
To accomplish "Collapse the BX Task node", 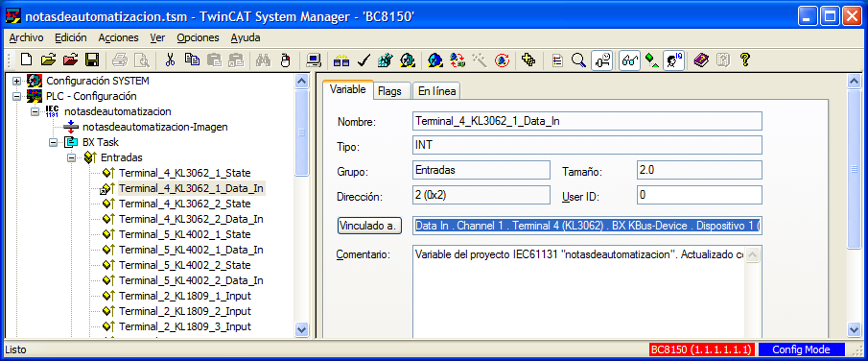I will (53, 142).
